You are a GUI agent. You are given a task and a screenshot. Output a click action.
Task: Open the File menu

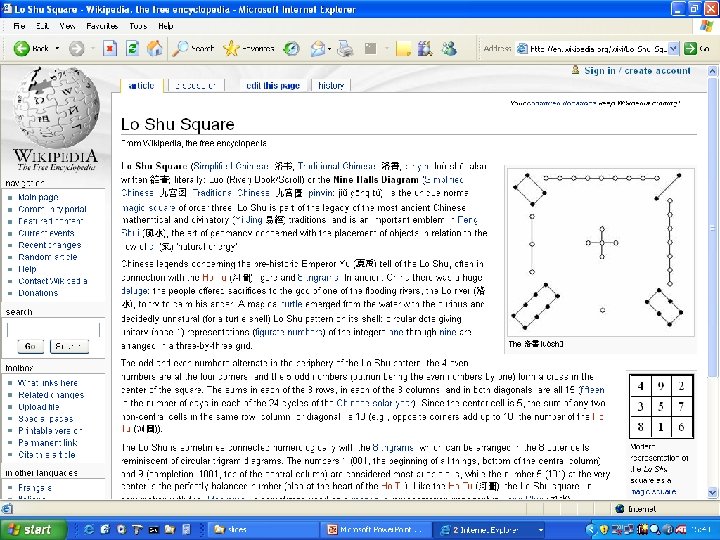19,26
